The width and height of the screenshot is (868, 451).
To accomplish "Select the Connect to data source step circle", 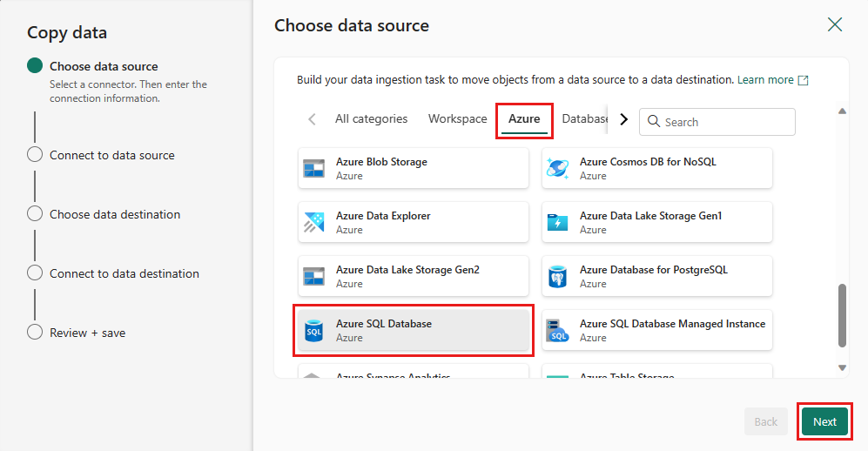I will pyautogui.click(x=35, y=155).
